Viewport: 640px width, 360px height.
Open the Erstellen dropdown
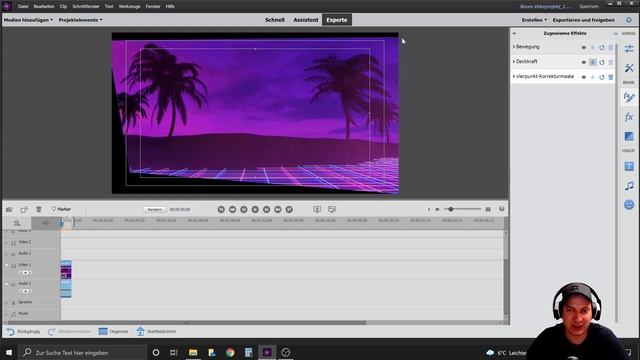[x=534, y=20]
